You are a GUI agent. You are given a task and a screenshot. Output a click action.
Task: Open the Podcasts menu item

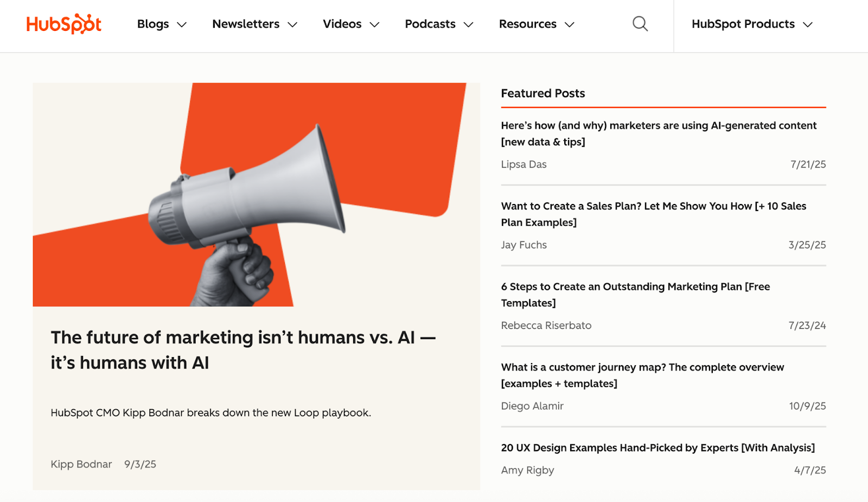tap(430, 24)
